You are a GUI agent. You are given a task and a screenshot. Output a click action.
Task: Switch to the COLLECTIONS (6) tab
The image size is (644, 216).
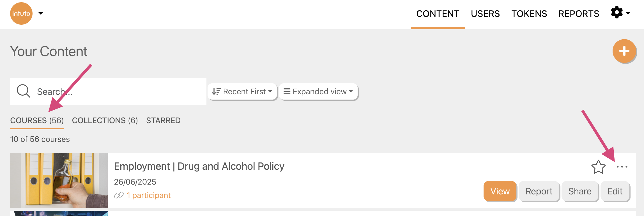pos(105,120)
